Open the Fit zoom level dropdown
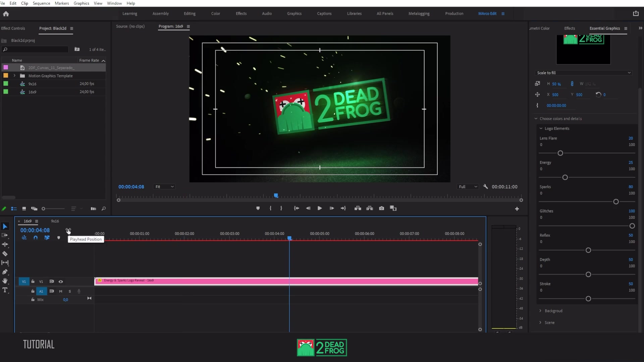The height and width of the screenshot is (362, 644). coord(164,187)
